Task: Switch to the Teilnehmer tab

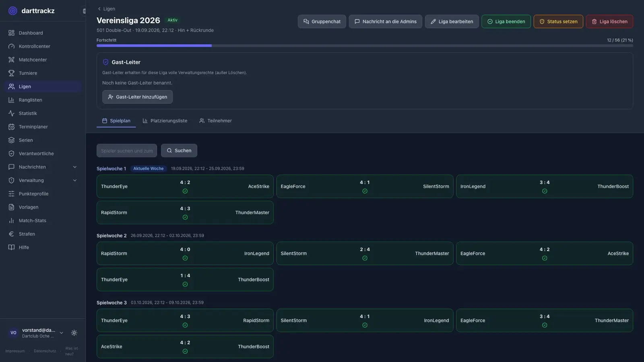Action: coord(215,121)
